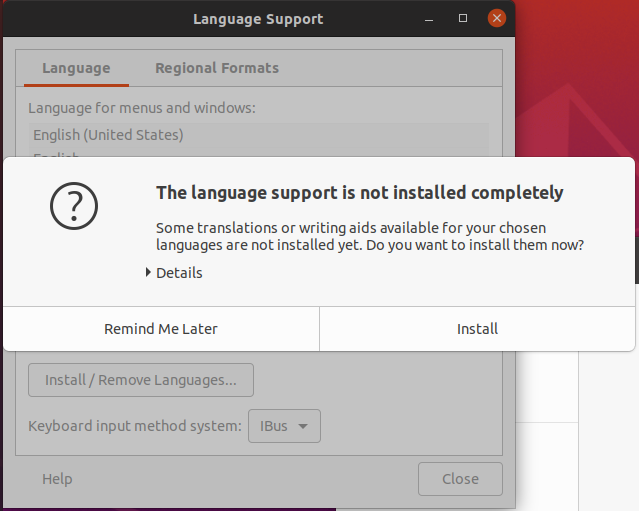Image resolution: width=639 pixels, height=511 pixels.
Task: Click the 'Keyboard input method system:' label
Action: 134,426
